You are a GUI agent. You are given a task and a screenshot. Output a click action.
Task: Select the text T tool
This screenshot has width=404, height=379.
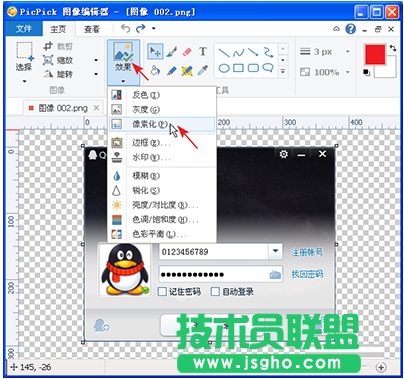(203, 52)
